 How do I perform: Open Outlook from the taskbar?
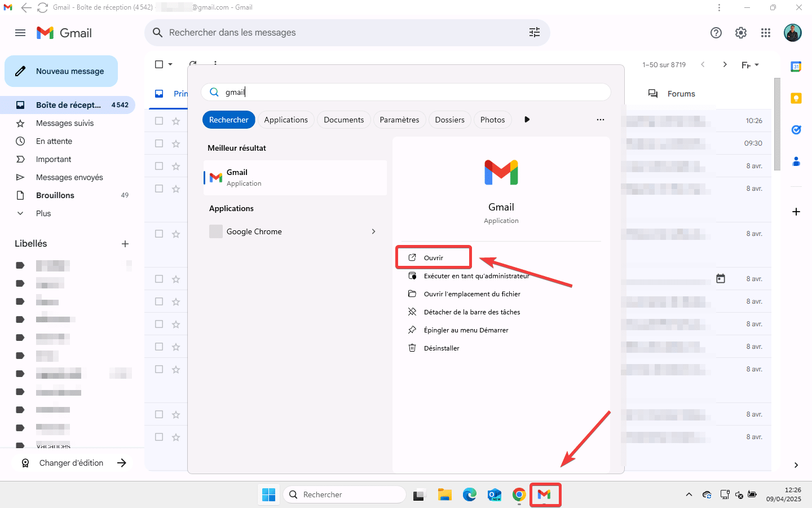pyautogui.click(x=495, y=494)
